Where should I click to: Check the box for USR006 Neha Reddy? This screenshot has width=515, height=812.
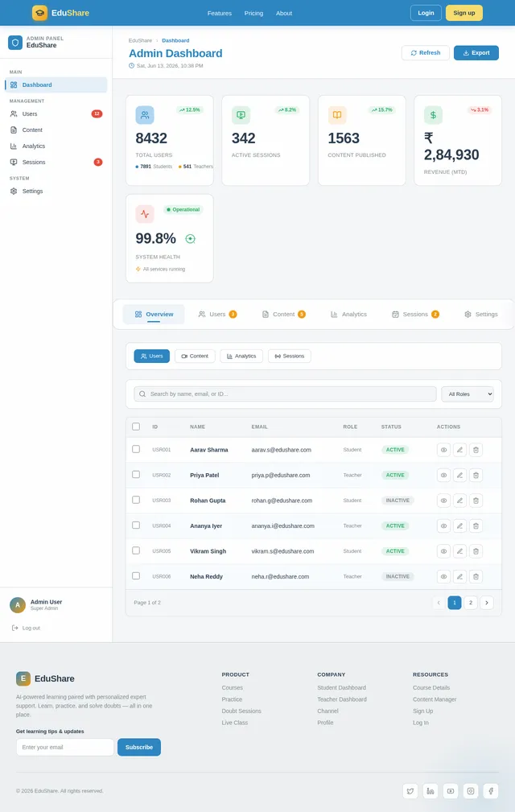136,576
